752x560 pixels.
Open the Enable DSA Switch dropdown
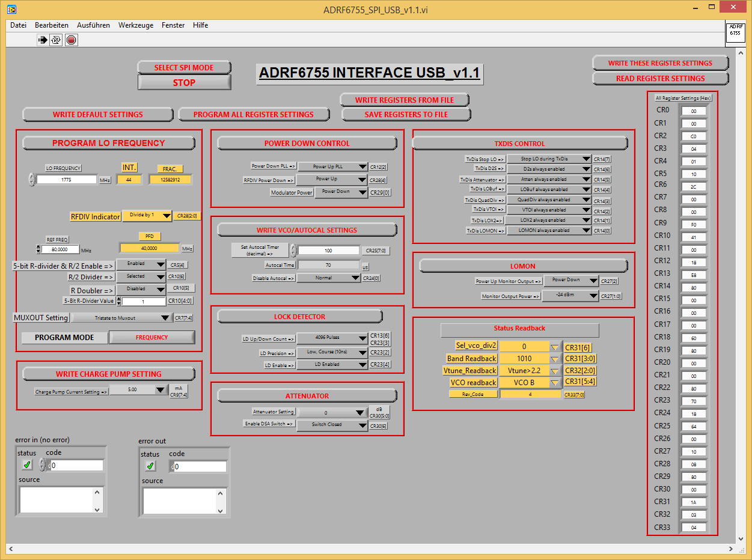pyautogui.click(x=332, y=425)
